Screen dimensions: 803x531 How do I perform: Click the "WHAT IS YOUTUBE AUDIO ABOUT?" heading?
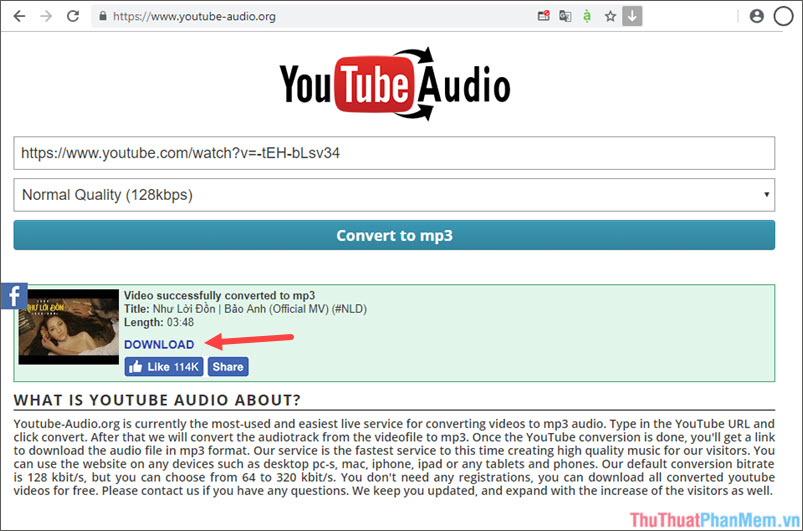157,400
